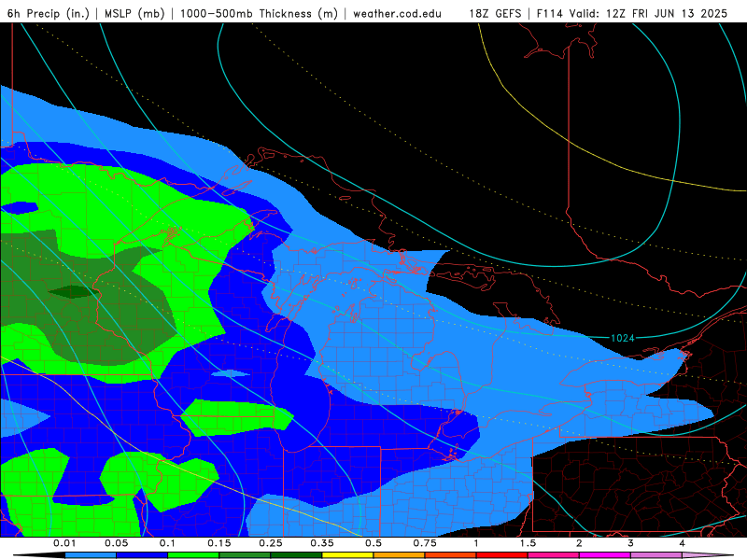Click the 1.5 legend value
Viewport: 747px width, 560px height.
[x=528, y=543]
